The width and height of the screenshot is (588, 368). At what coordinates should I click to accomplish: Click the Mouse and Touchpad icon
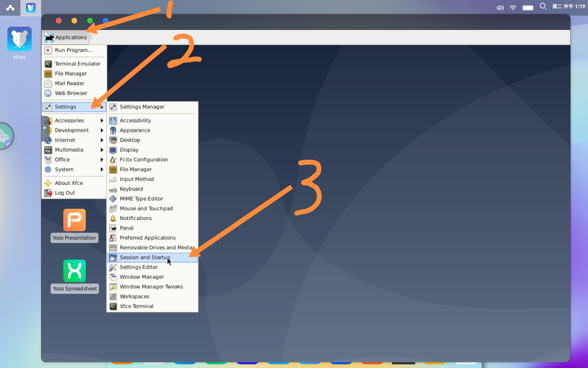coord(113,209)
